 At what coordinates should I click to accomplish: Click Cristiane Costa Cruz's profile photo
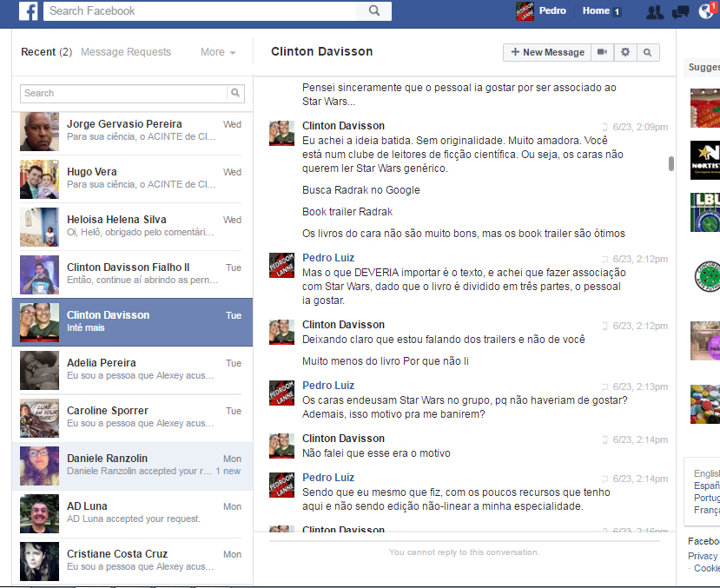tap(39, 561)
